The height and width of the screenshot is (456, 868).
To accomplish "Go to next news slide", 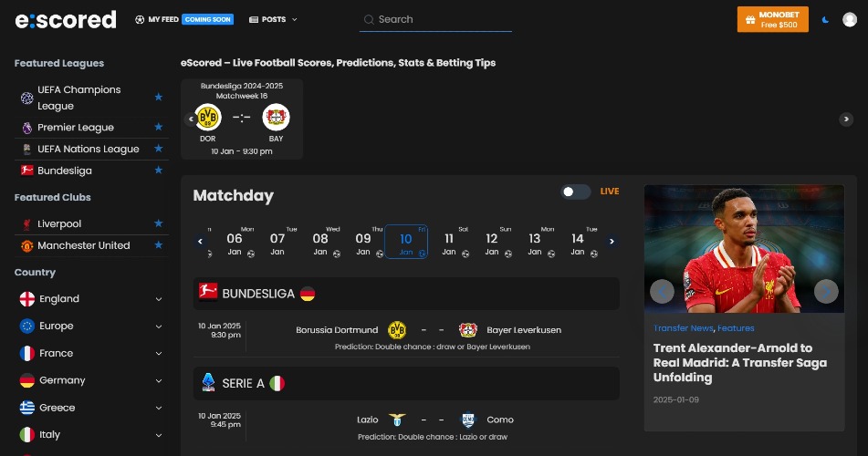I will [826, 292].
